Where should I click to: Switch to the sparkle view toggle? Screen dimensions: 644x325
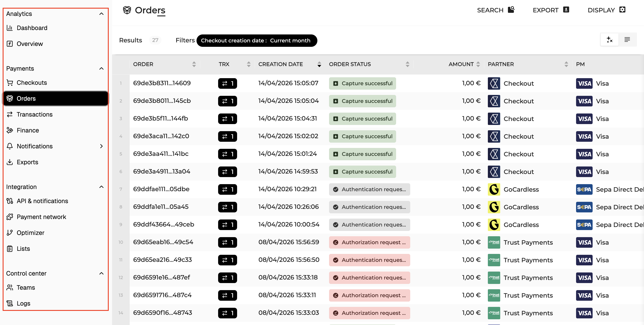point(609,40)
